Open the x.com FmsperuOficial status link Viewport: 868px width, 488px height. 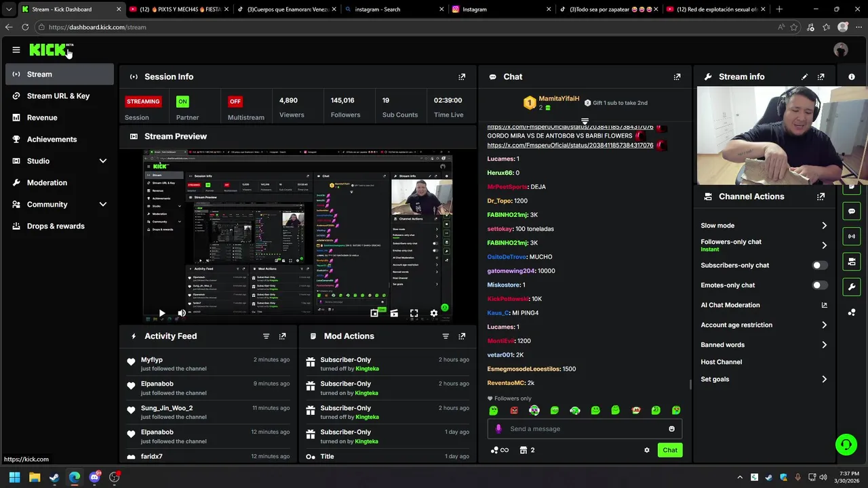click(x=570, y=145)
